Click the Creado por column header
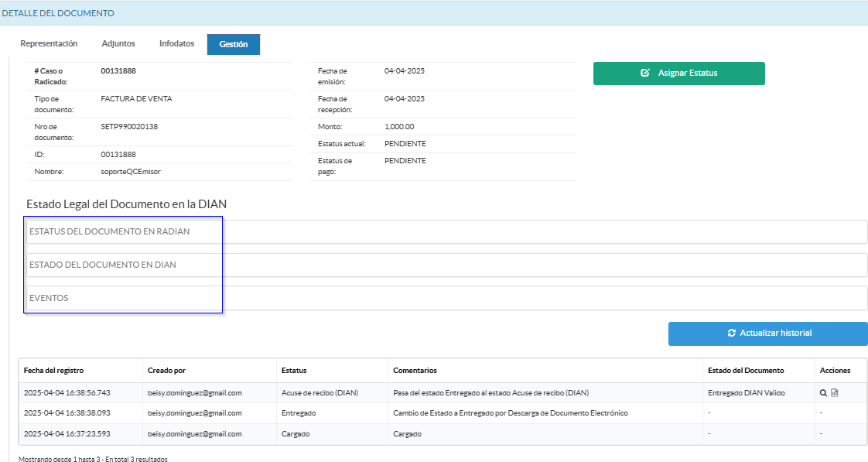The height and width of the screenshot is (462, 868). click(166, 371)
